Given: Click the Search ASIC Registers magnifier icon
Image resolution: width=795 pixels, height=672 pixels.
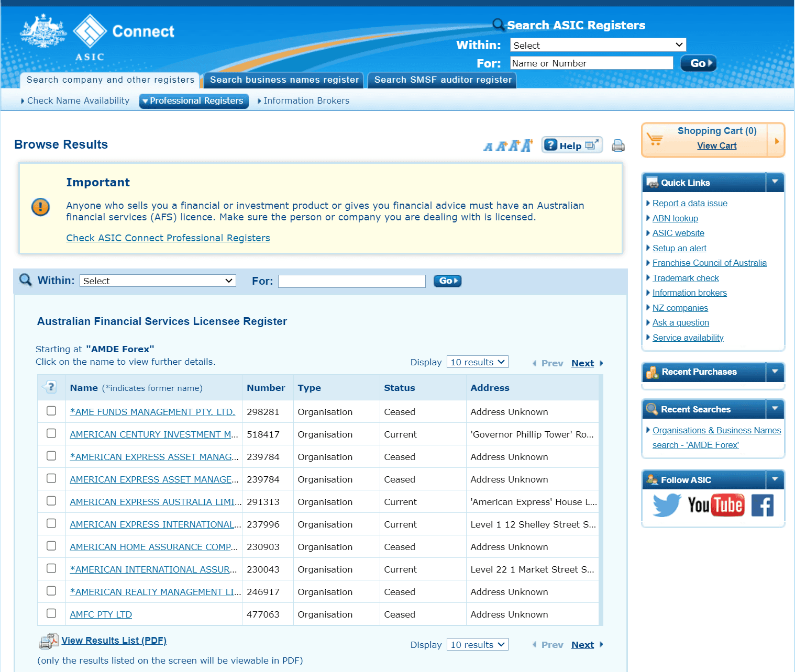Looking at the screenshot, I should pyautogui.click(x=499, y=25).
